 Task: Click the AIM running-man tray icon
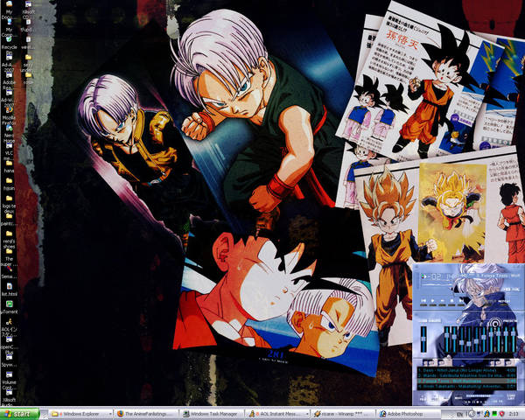point(487,414)
